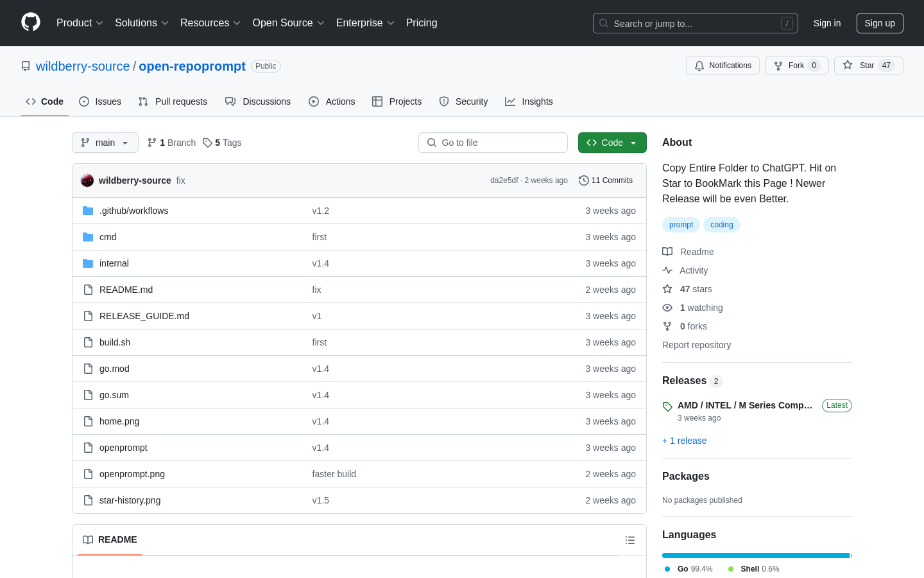Open the AMD / INTEL / M Series release
This screenshot has width=924, height=578.
point(745,405)
